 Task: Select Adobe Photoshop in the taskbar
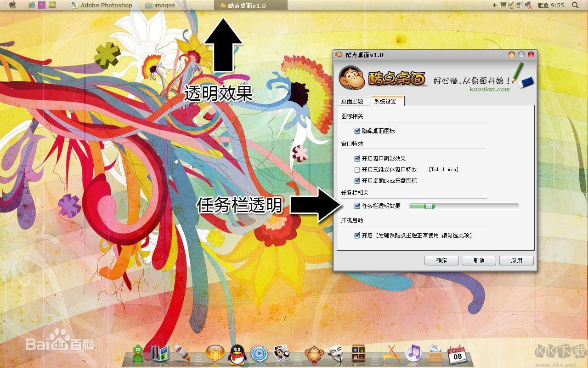[x=102, y=6]
